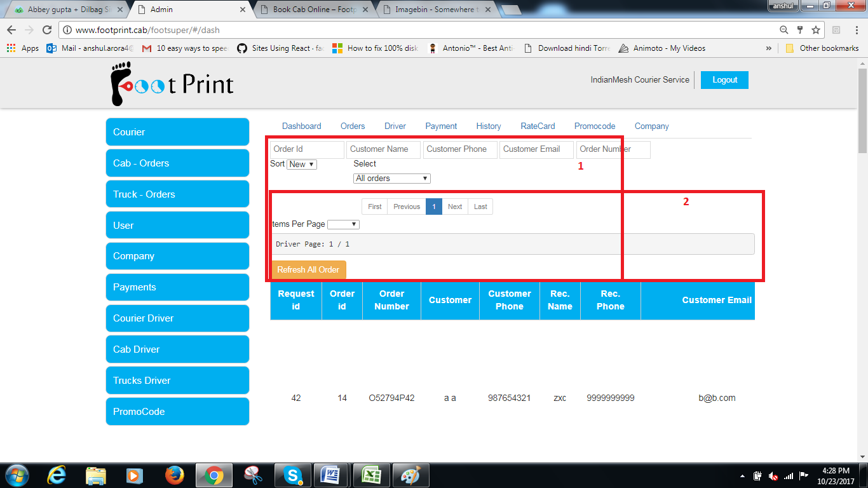Go to the First page in pagination
The width and height of the screenshot is (868, 488).
click(375, 207)
